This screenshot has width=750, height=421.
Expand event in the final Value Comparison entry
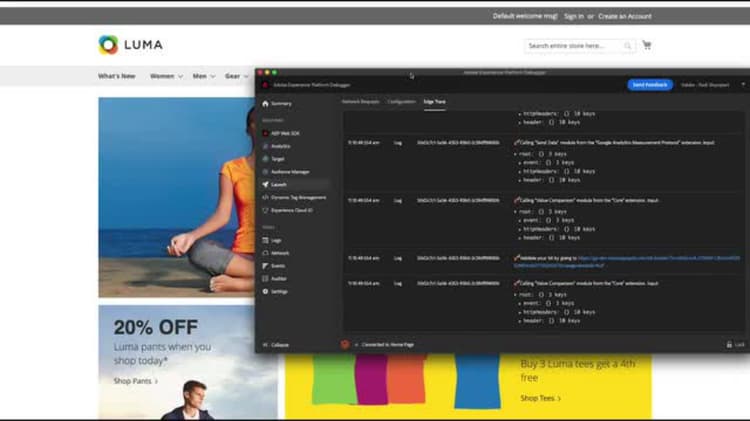coord(520,304)
